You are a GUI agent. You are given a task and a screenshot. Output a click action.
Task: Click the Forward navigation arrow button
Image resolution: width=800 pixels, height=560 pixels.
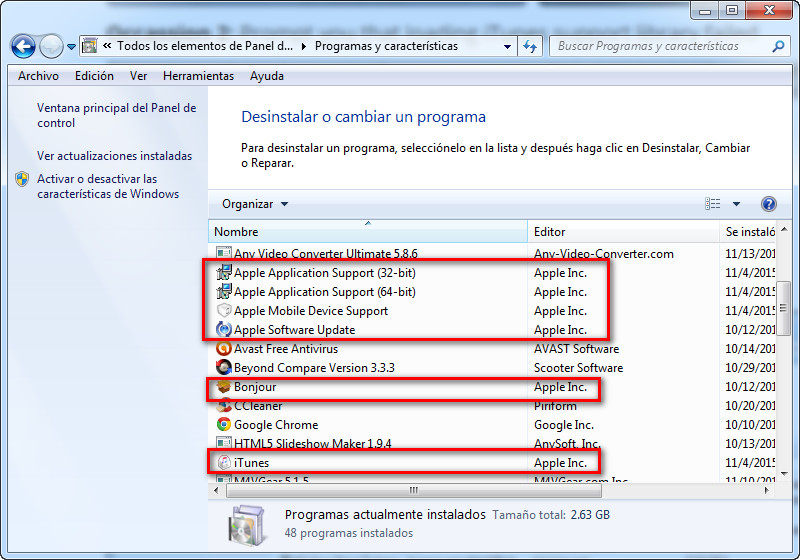pyautogui.click(x=51, y=46)
